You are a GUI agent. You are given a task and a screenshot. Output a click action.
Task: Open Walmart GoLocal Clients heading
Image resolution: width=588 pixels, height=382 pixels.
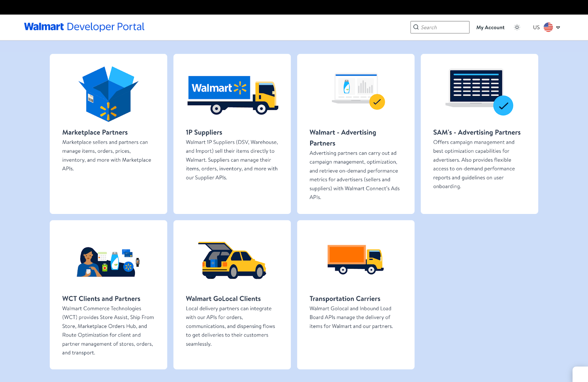point(223,299)
